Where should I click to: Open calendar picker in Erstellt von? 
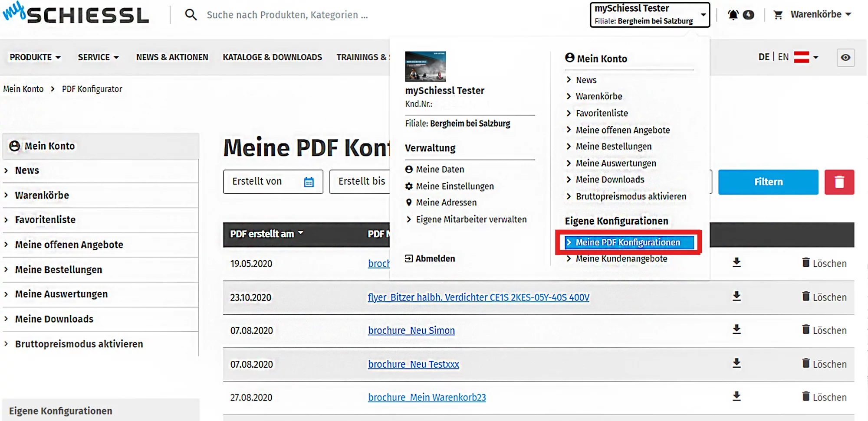coord(309,182)
